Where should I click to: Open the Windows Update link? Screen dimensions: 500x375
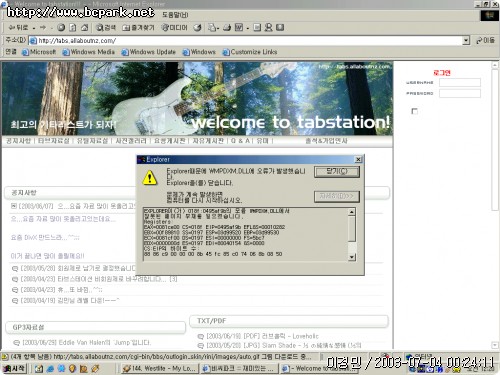pyautogui.click(x=149, y=52)
